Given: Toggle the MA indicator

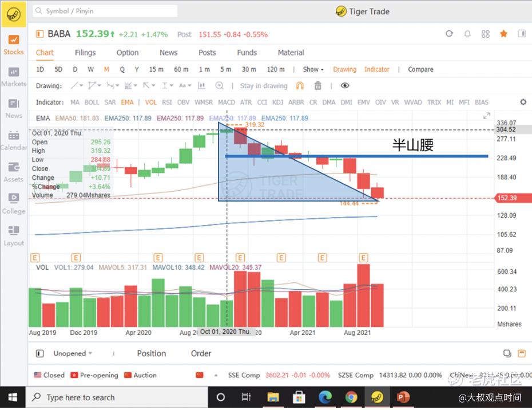Looking at the screenshot, I should [75, 102].
